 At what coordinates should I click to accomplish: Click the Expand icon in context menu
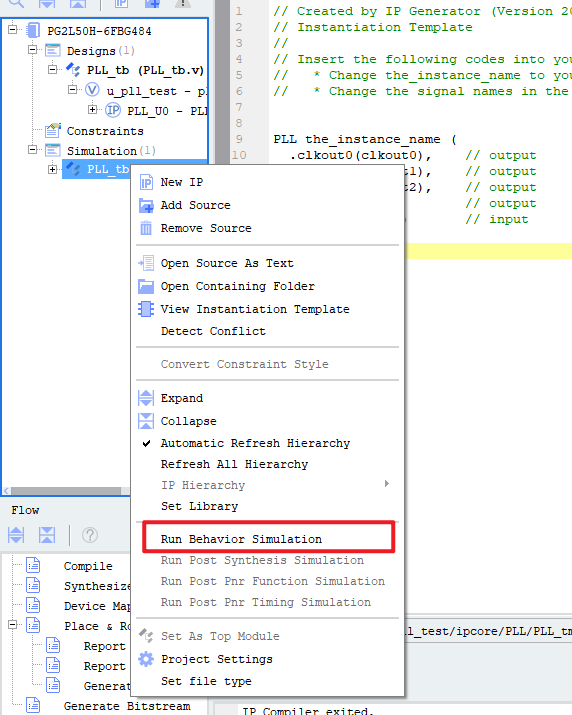146,398
